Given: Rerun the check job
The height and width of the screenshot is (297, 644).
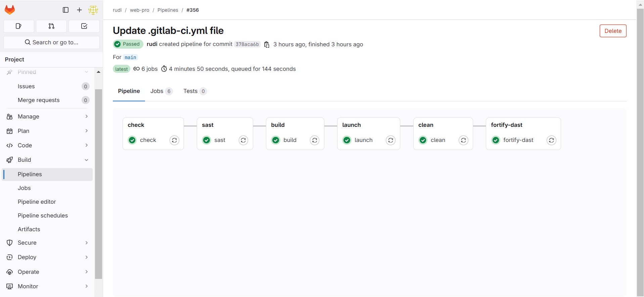Looking at the screenshot, I should [174, 140].
